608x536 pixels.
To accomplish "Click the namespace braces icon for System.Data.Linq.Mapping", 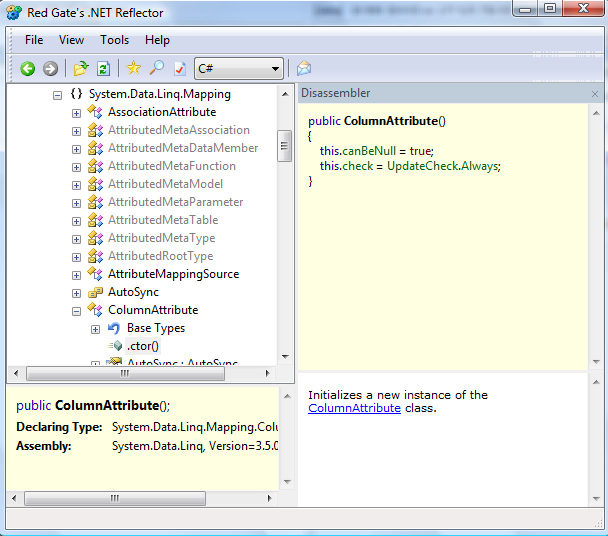I will [x=76, y=93].
